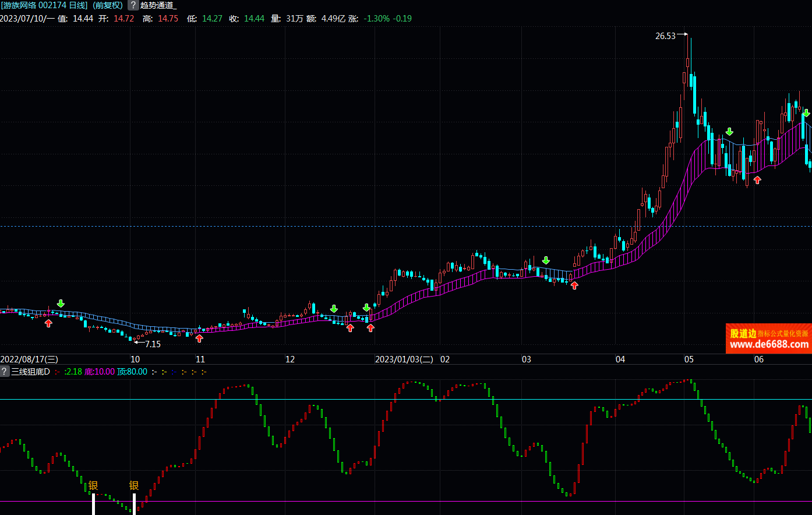
Task: Click month 05 on the date axis
Action: [689, 359]
